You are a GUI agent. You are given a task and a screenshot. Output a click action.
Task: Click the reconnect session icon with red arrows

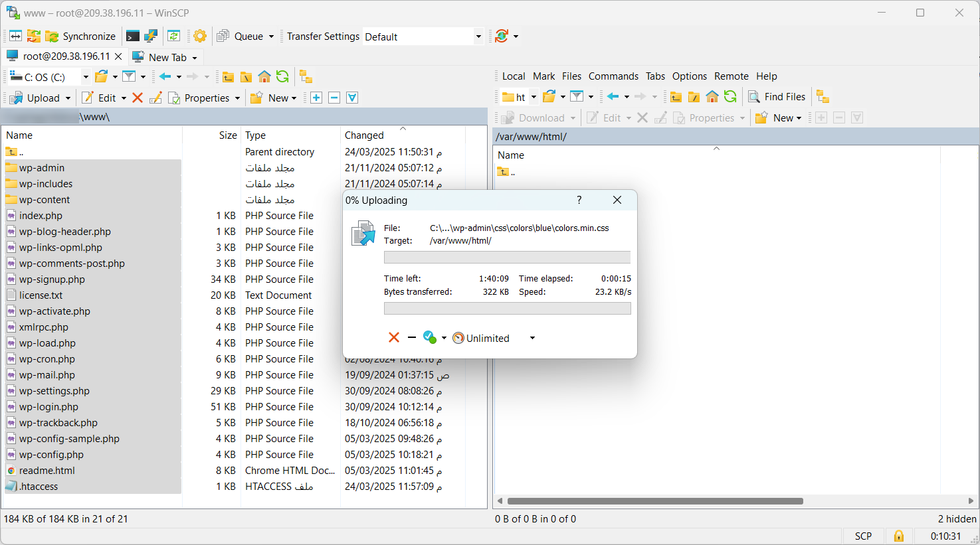tap(502, 36)
